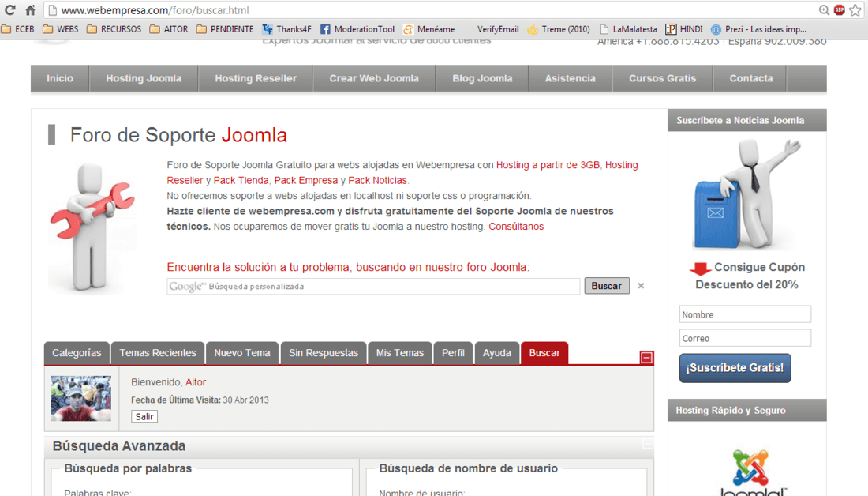Open the WEBS bookmarks folder
This screenshot has height=496, width=868.
(x=60, y=29)
